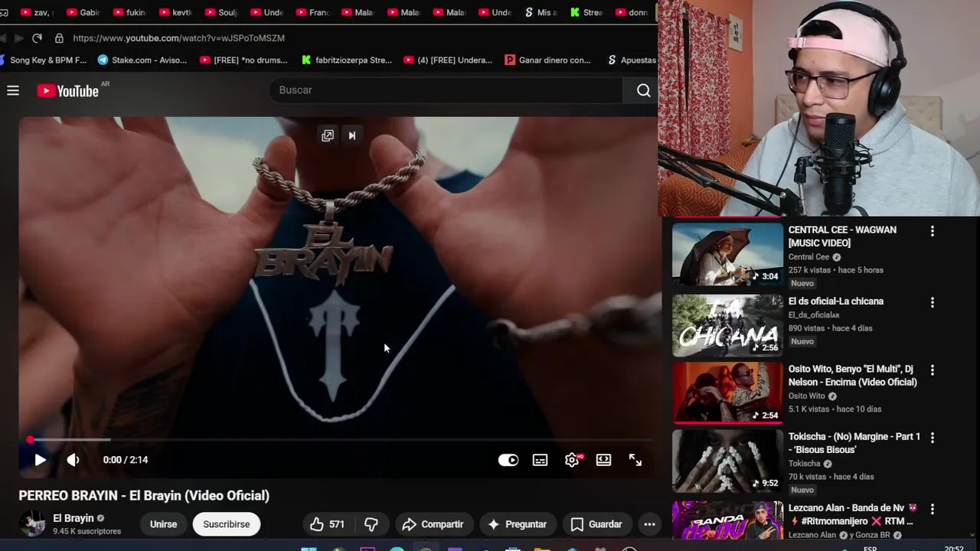Image resolution: width=980 pixels, height=551 pixels.
Task: Click the Compartir share button
Action: click(x=433, y=524)
